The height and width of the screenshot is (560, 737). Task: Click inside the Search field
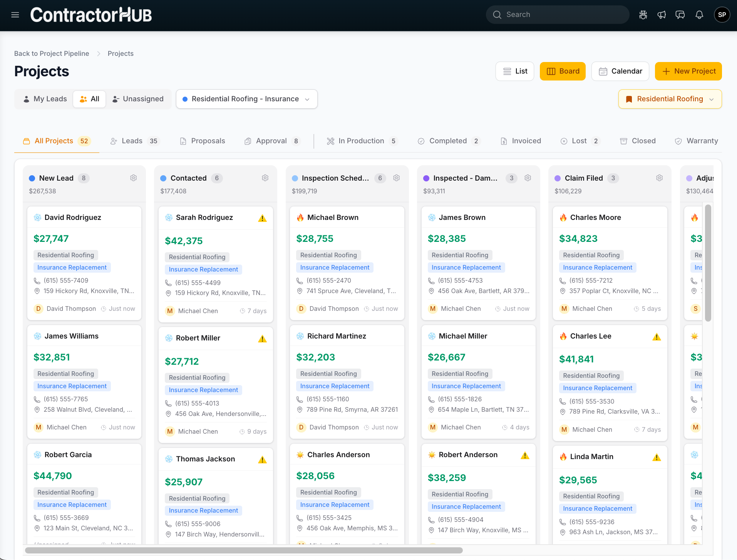point(557,14)
